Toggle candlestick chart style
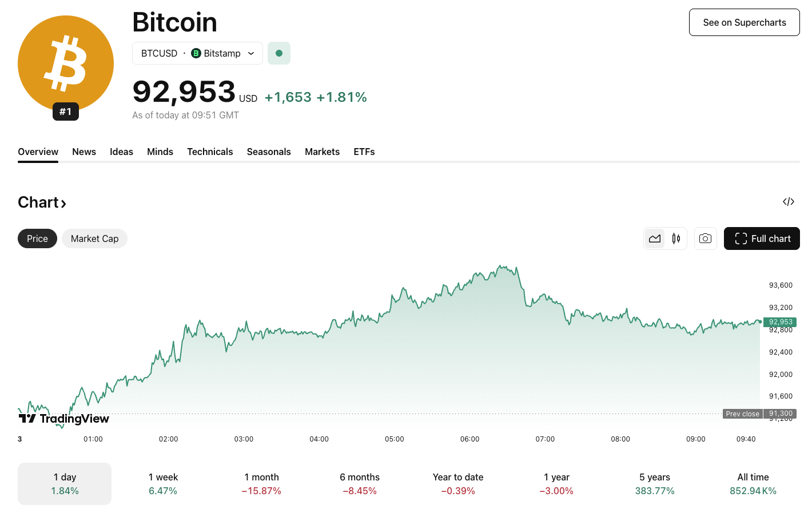Viewport: 812px width, 509px height. [x=675, y=238]
